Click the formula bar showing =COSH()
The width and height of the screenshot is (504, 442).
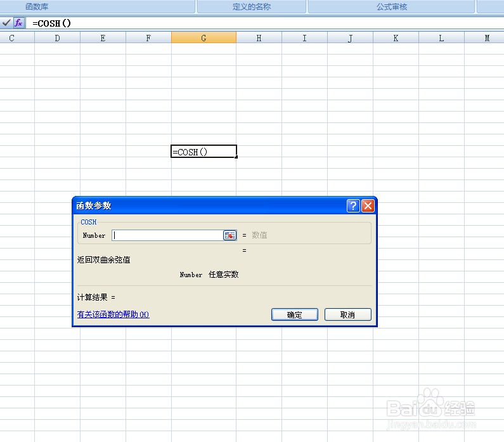click(x=264, y=23)
